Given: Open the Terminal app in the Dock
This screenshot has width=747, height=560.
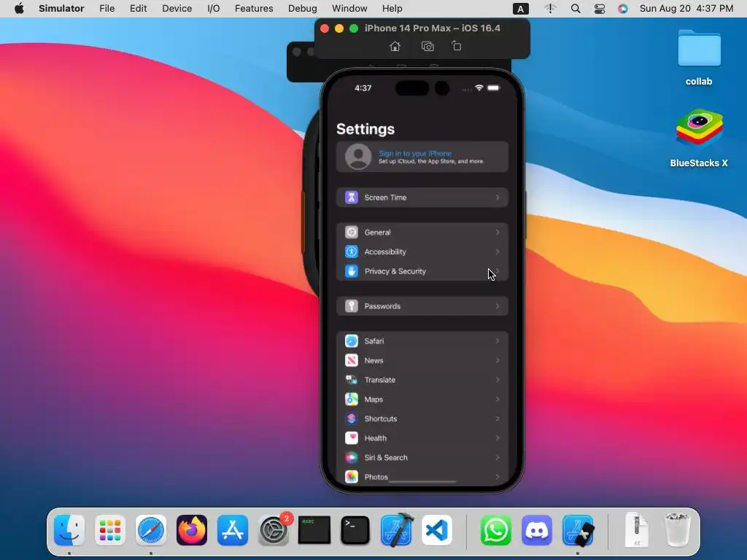Looking at the screenshot, I should click(x=355, y=530).
